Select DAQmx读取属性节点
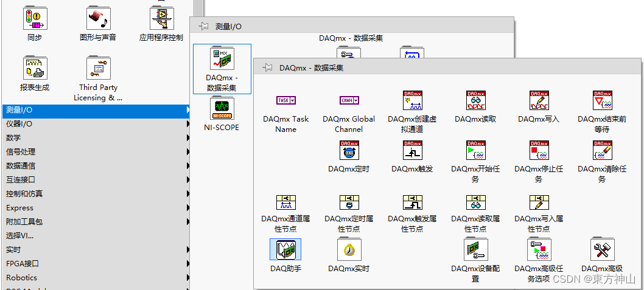The image size is (644, 290). pyautogui.click(x=476, y=202)
